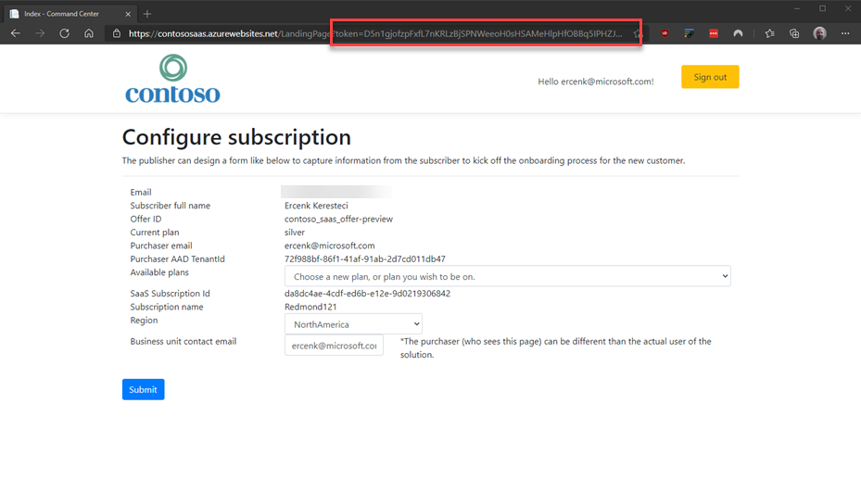The image size is (861, 504).
Task: Open the colorful striped extension icon
Action: [x=689, y=33]
